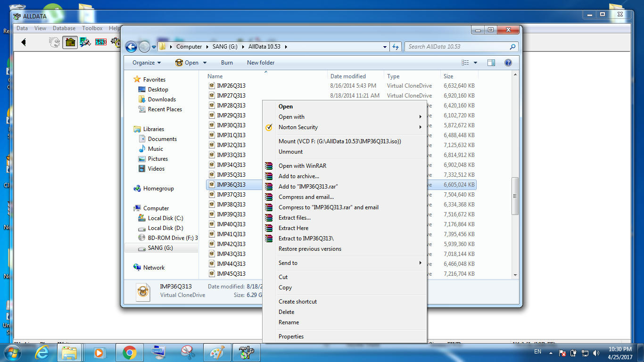Select Extract to IMP36Q313\
Image resolution: width=644 pixels, height=362 pixels.
345,239
